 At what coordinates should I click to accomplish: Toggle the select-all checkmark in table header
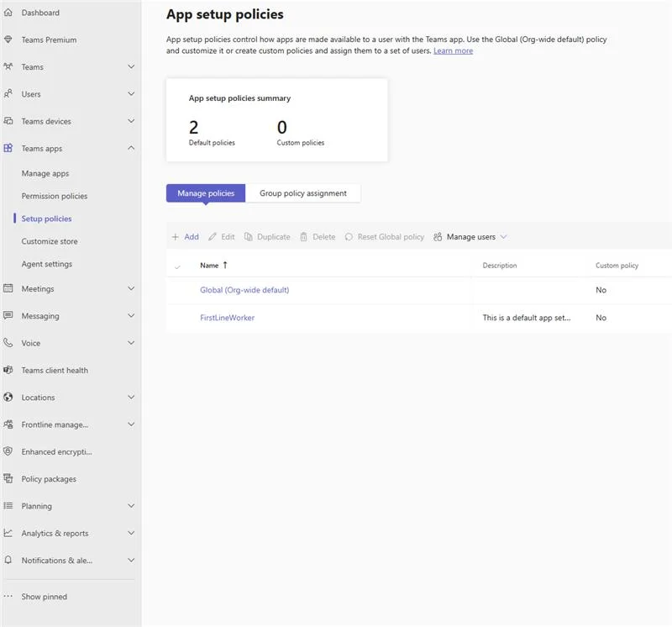coord(177,266)
